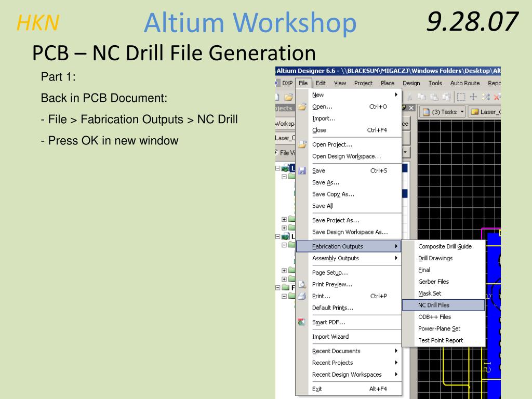Click the pin icon on the Projects panel
This screenshot has height=399, width=532.
pyautogui.click(x=404, y=108)
